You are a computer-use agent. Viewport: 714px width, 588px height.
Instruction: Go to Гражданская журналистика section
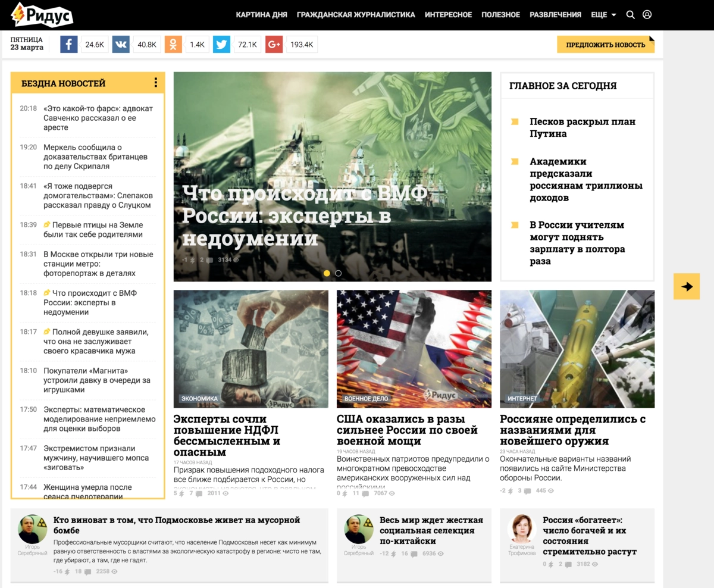[356, 15]
